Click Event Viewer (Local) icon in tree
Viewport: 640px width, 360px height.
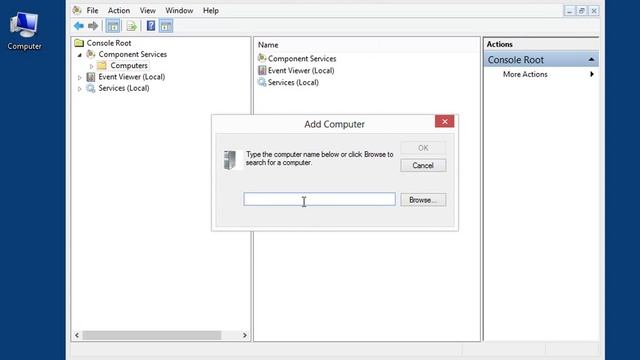point(91,77)
